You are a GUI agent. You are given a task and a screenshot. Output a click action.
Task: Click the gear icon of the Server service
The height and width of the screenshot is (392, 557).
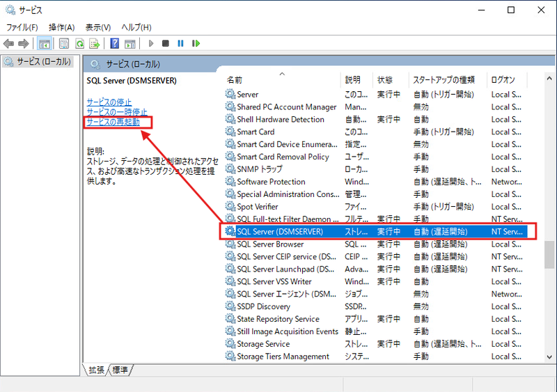click(x=230, y=94)
